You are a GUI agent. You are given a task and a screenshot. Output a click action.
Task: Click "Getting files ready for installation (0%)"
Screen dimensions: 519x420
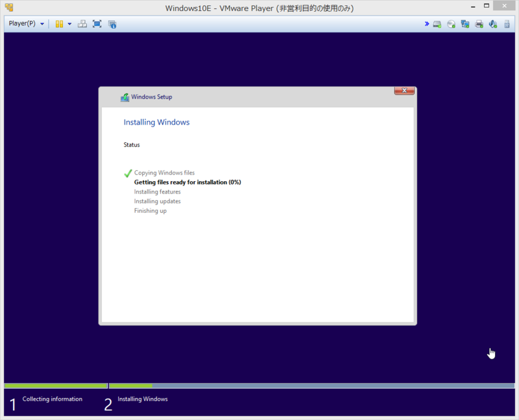(187, 182)
